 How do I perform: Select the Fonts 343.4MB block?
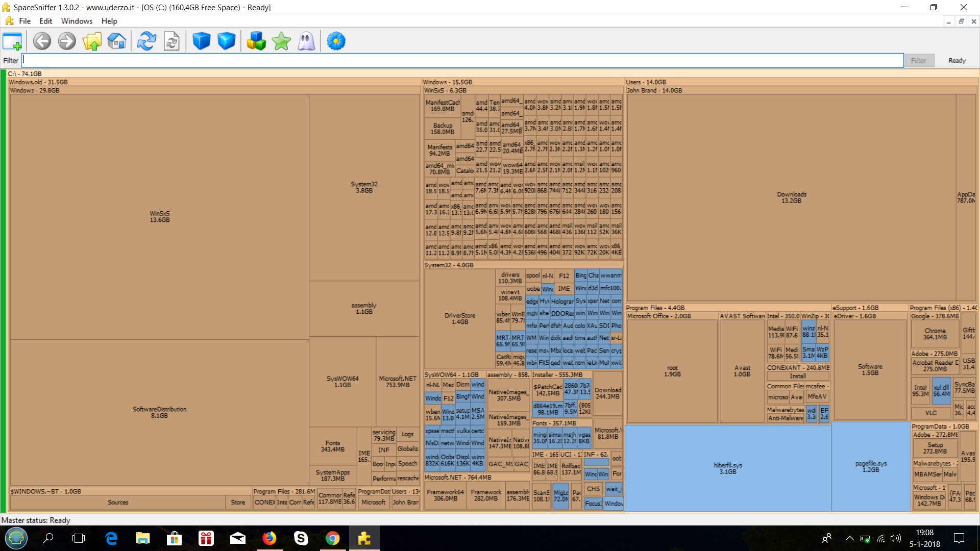click(333, 446)
